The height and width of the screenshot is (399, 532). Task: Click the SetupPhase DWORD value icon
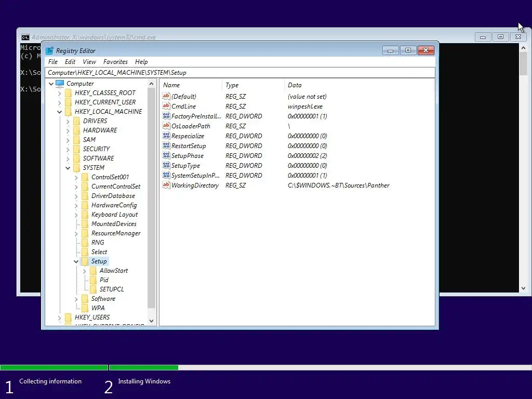tap(166, 155)
